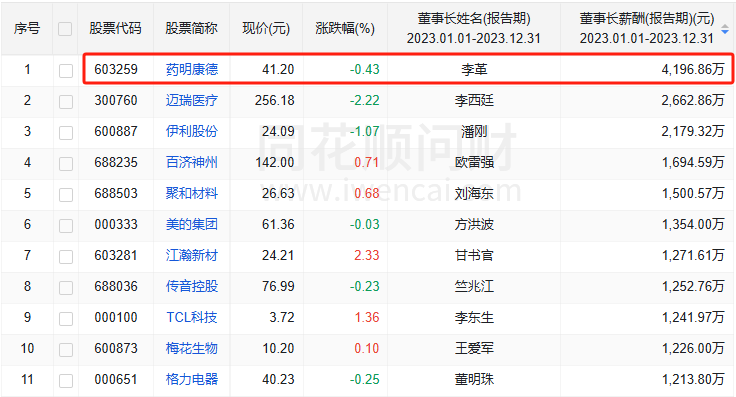Click chairman name 王爱军
The width and height of the screenshot is (736, 397).
[x=474, y=348]
